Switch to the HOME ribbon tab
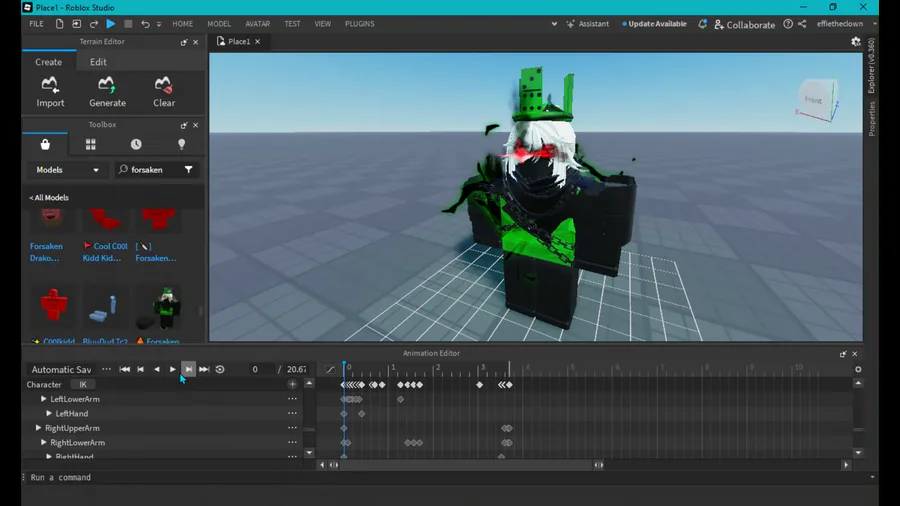This screenshot has height=506, width=900. coord(183,24)
